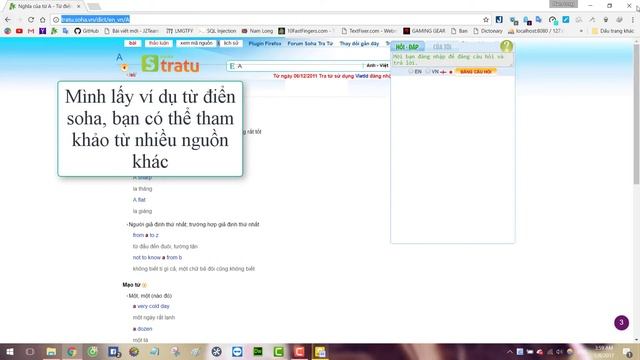Open the 'a dozen' example link
Viewport: 640px width, 360px height.
pyautogui.click(x=142, y=329)
